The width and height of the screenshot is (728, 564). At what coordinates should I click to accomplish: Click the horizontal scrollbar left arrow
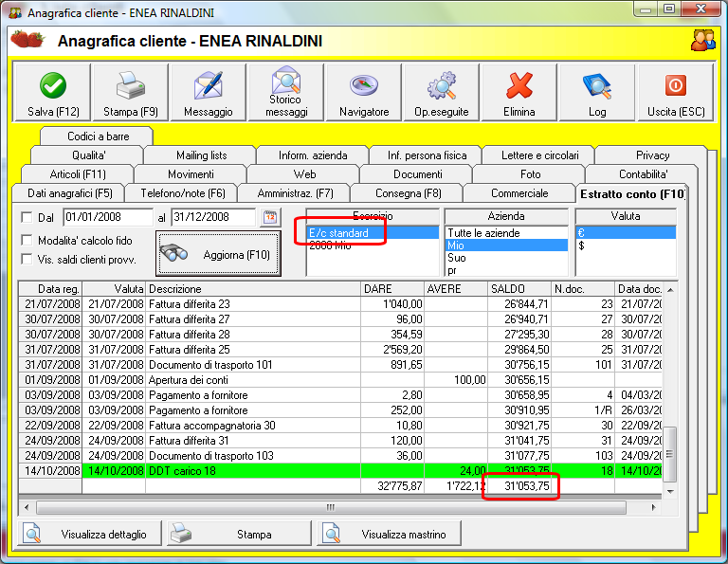[27, 507]
